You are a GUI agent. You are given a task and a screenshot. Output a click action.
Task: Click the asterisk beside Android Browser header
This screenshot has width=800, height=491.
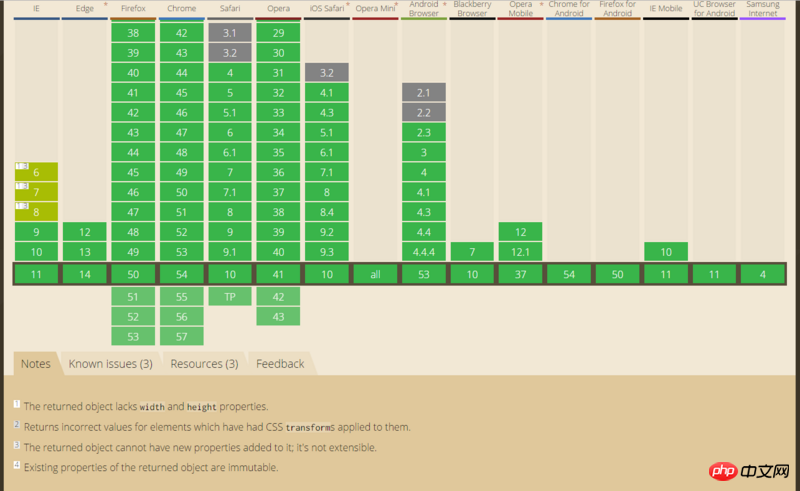[444, 5]
